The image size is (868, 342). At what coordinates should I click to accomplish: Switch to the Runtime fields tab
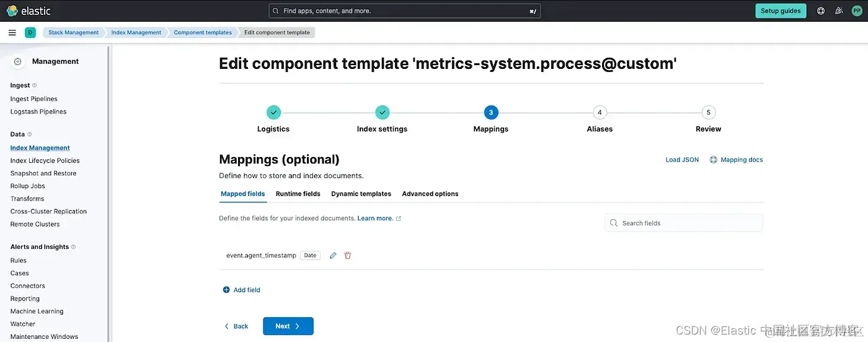298,194
